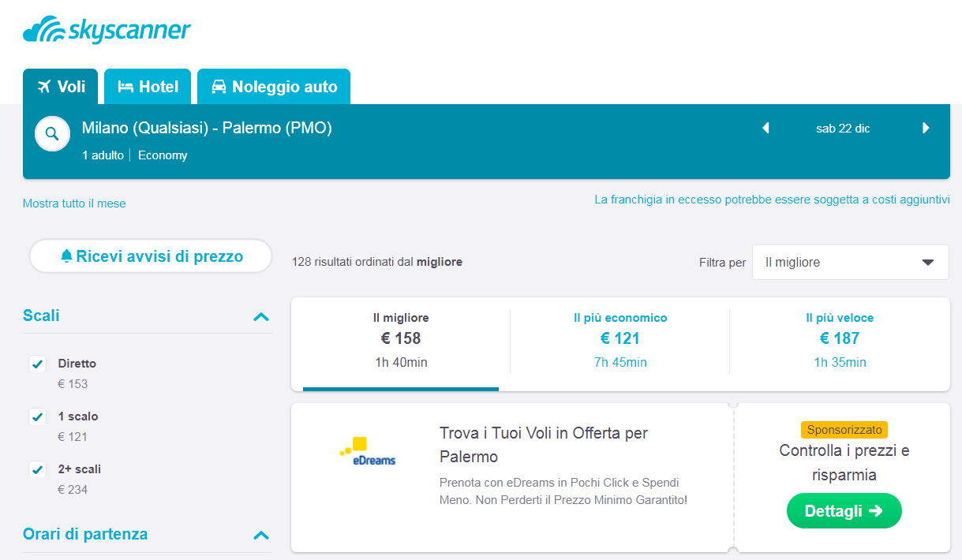The image size is (962, 560).
Task: Click the car icon on Noleggio auto
Action: coord(219,87)
